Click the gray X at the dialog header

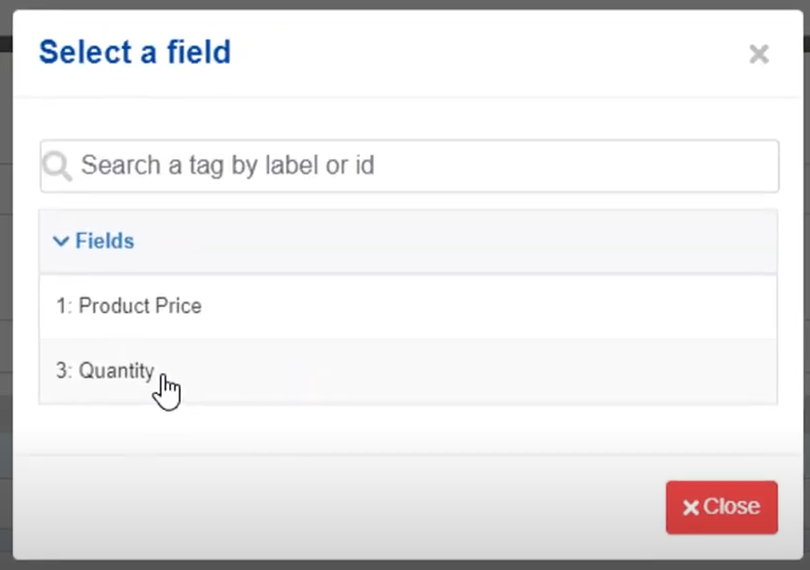click(x=759, y=54)
